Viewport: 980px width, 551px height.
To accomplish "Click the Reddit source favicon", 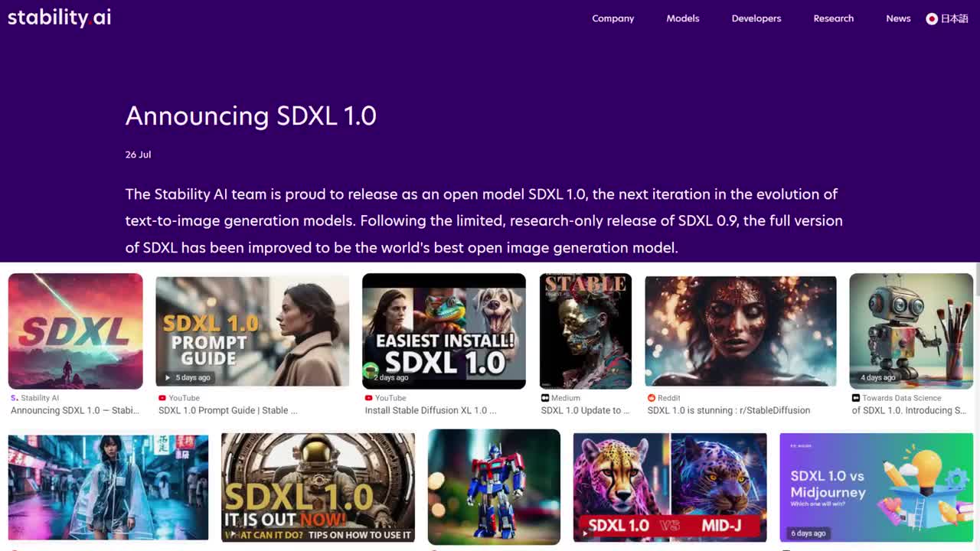I will coord(652,398).
